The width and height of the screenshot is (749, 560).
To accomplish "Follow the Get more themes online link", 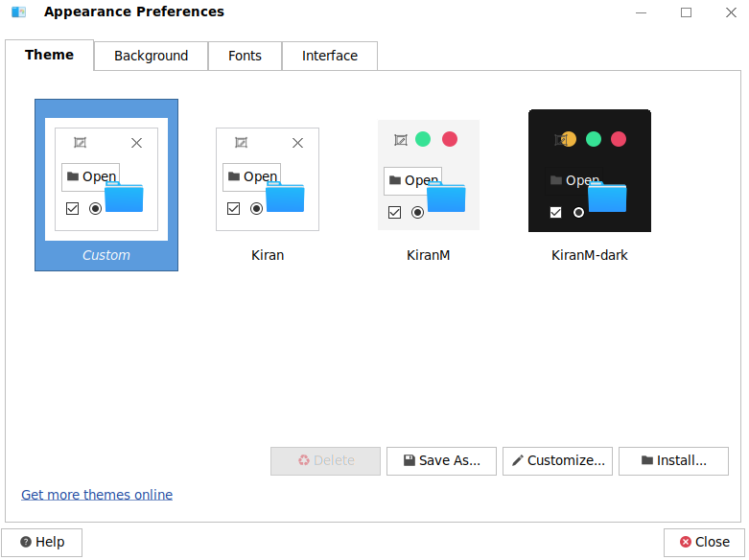I will [97, 495].
